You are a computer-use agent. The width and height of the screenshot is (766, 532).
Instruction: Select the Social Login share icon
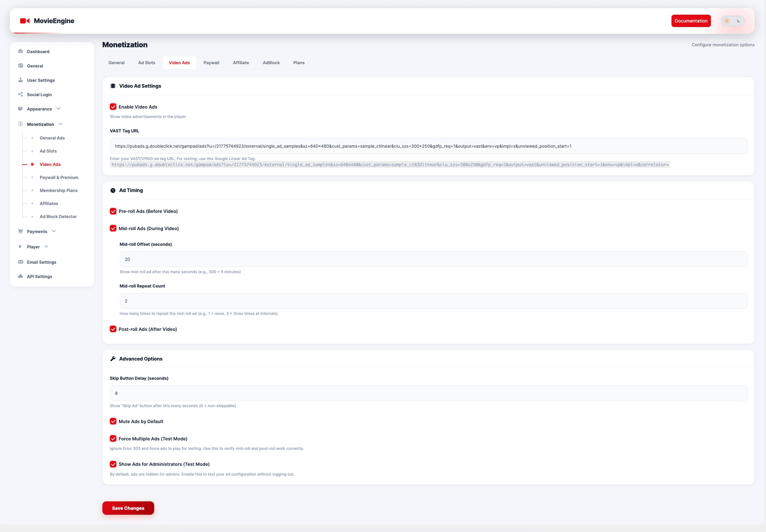pos(20,94)
